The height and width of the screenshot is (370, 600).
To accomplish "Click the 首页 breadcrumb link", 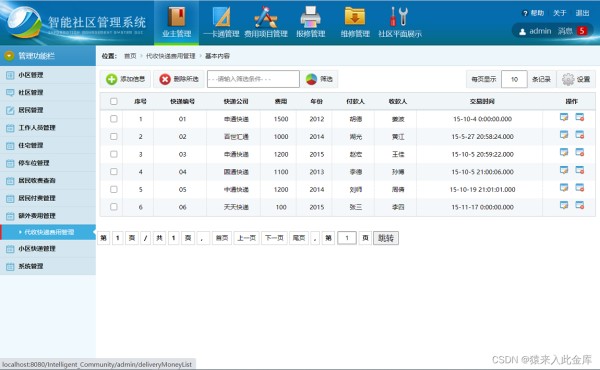I will pos(130,56).
